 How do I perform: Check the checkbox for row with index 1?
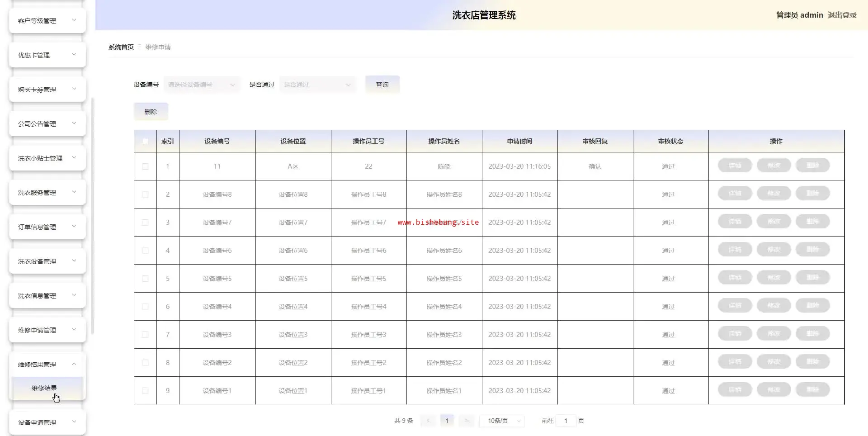(x=145, y=166)
